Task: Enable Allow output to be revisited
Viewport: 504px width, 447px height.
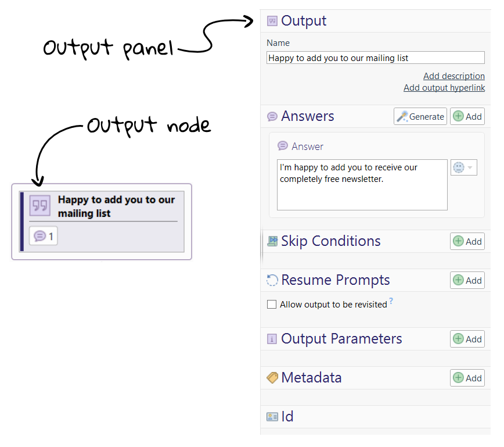Action: click(x=272, y=304)
